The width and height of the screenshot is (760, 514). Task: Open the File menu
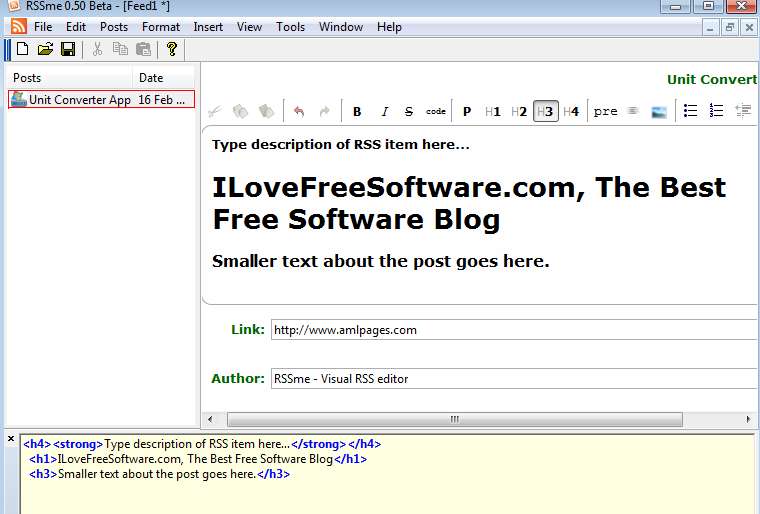43,27
